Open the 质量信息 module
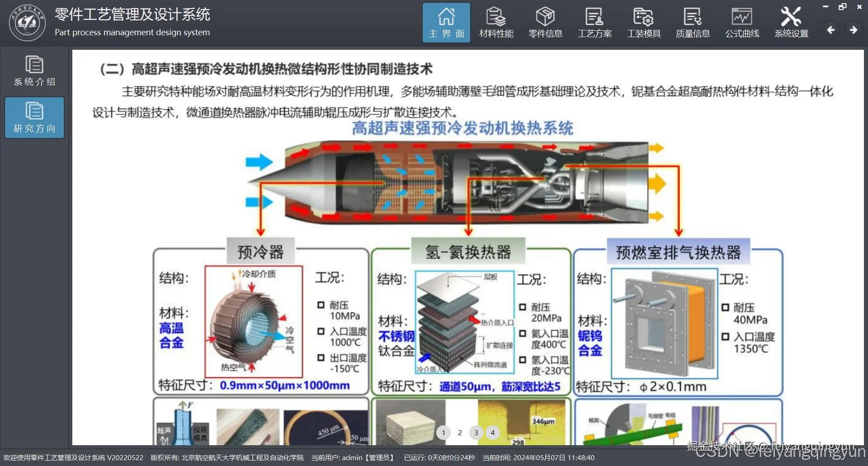868x466 pixels. pyautogui.click(x=693, y=22)
